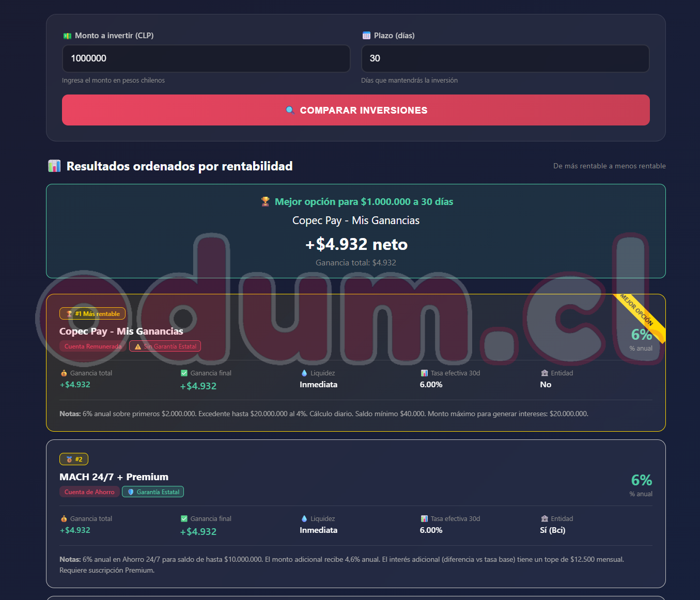This screenshot has width=700, height=600.
Task: Click the #2 ranking badge
Action: pos(74,460)
